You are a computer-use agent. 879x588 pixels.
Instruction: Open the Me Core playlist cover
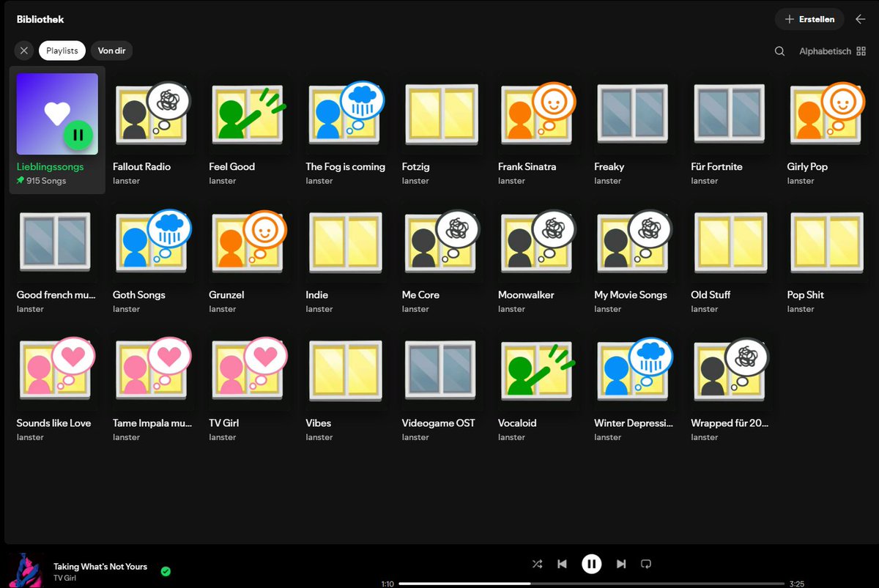442,242
